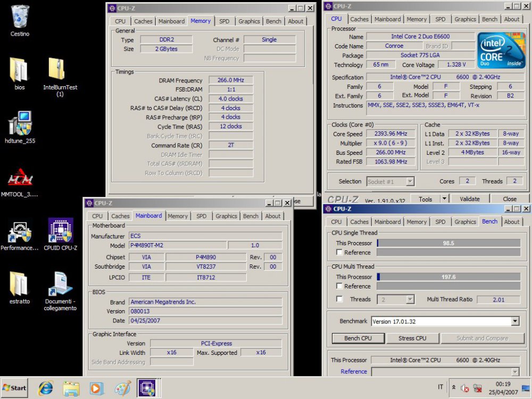Open Windows Media Player from the taskbar

click(97, 388)
